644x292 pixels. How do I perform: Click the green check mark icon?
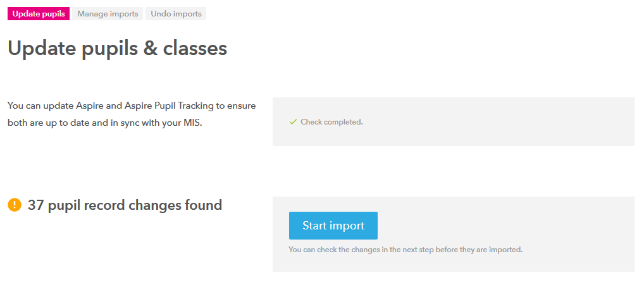point(293,122)
